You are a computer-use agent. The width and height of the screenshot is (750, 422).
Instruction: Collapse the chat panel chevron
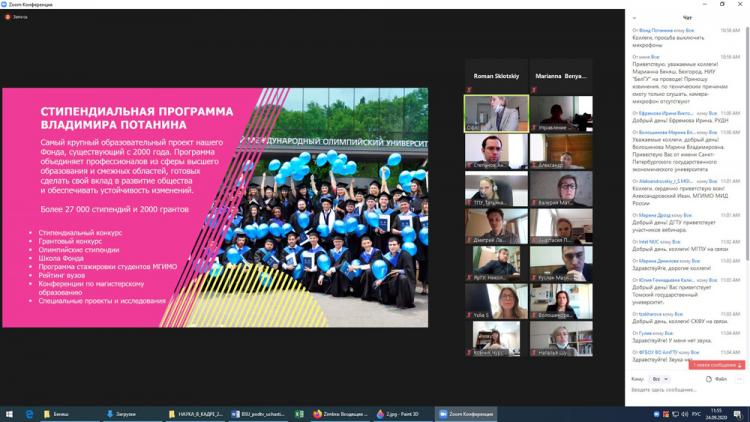634,18
